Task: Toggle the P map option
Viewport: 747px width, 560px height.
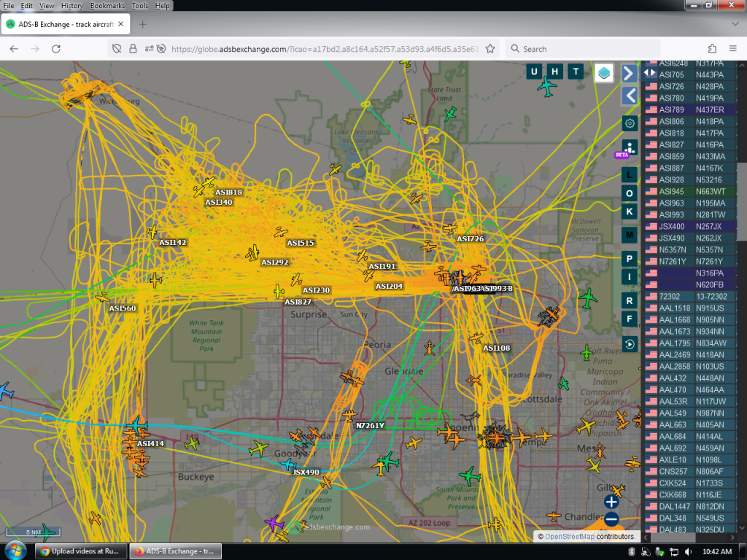Action: click(x=630, y=259)
